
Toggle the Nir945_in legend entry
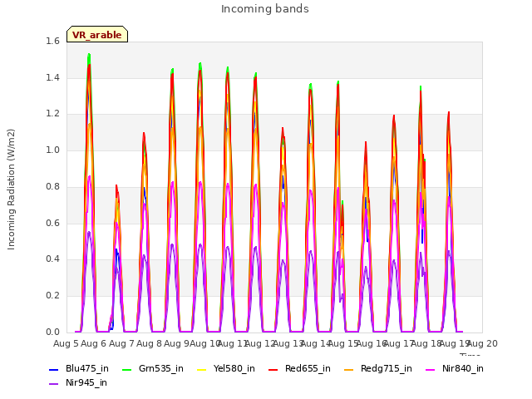point(78,383)
